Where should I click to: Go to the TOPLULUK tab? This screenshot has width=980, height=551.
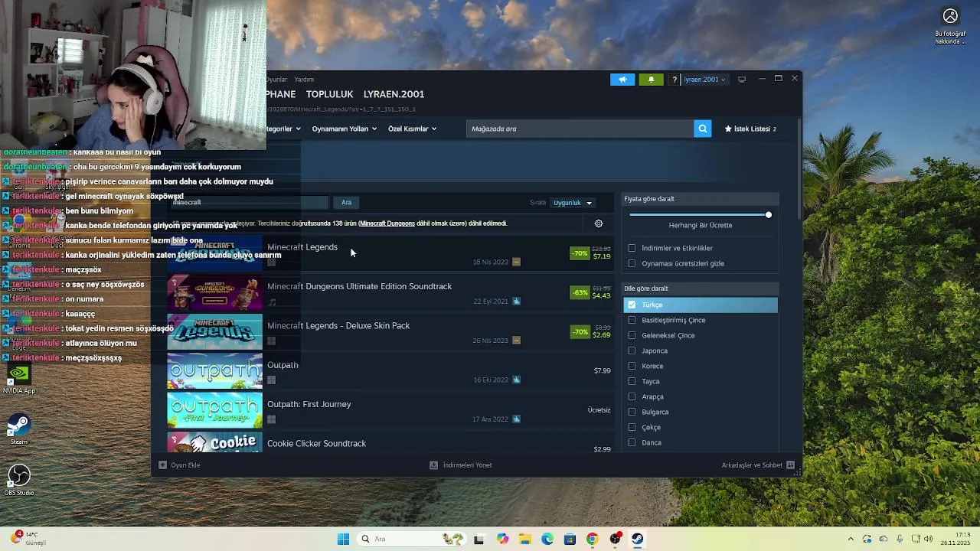(329, 94)
